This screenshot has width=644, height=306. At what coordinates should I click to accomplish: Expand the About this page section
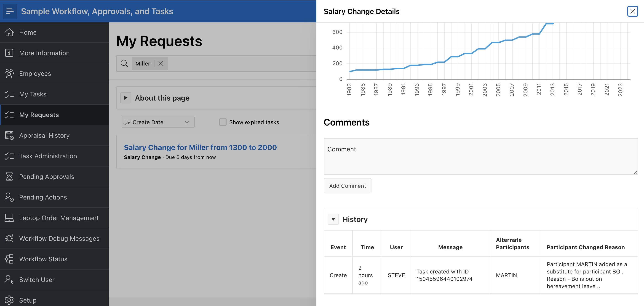[x=126, y=98]
